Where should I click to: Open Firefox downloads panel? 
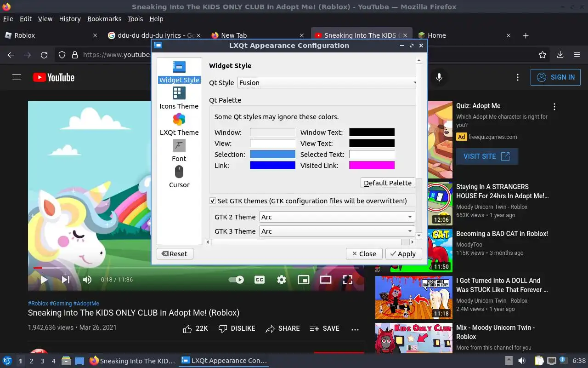tap(560, 55)
